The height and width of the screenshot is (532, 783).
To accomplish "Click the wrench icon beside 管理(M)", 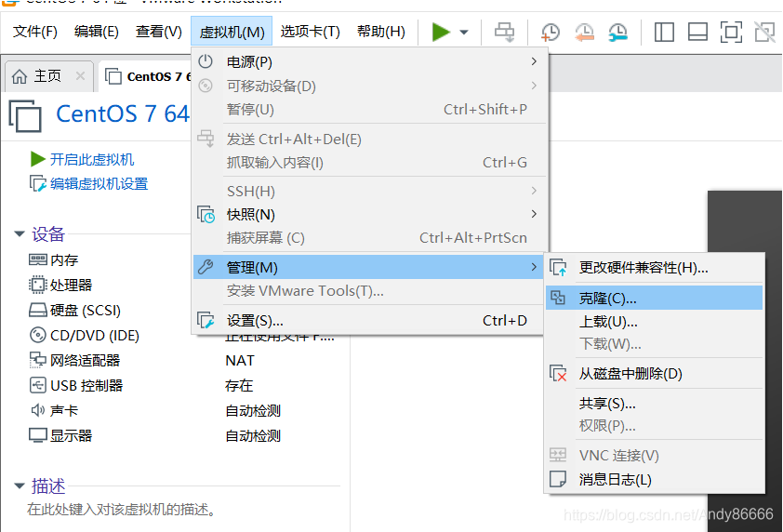I will click(206, 267).
